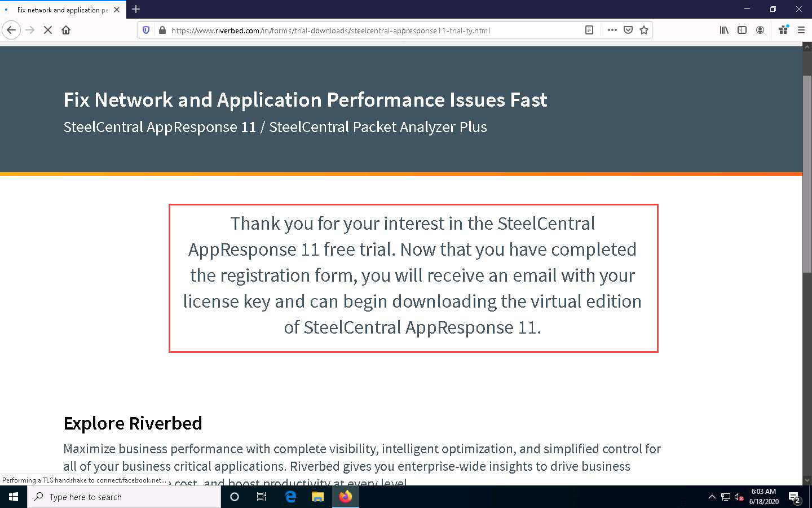Viewport: 812px width, 508px height.
Task: Select the Fix network and application tab
Action: point(62,10)
